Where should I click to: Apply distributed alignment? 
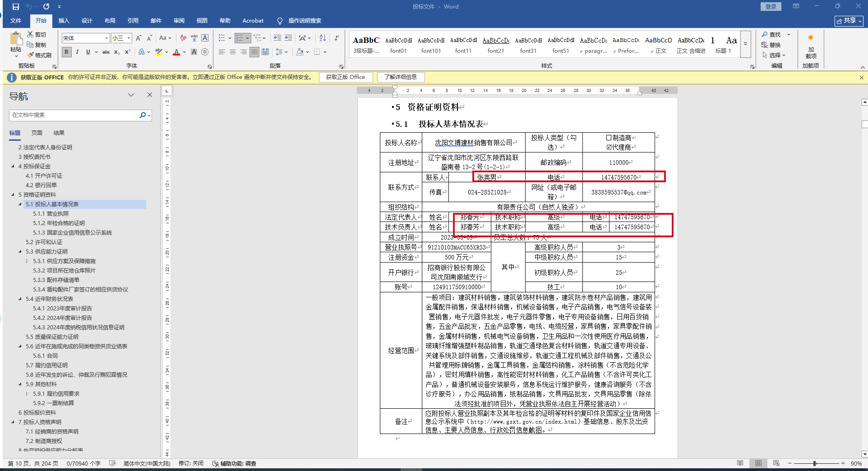pyautogui.click(x=265, y=52)
